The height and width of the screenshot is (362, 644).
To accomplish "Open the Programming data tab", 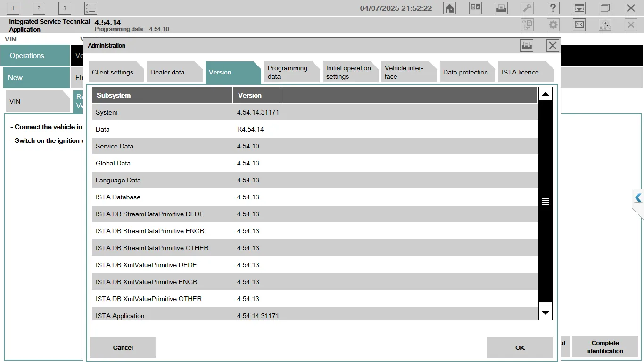I will point(291,72).
